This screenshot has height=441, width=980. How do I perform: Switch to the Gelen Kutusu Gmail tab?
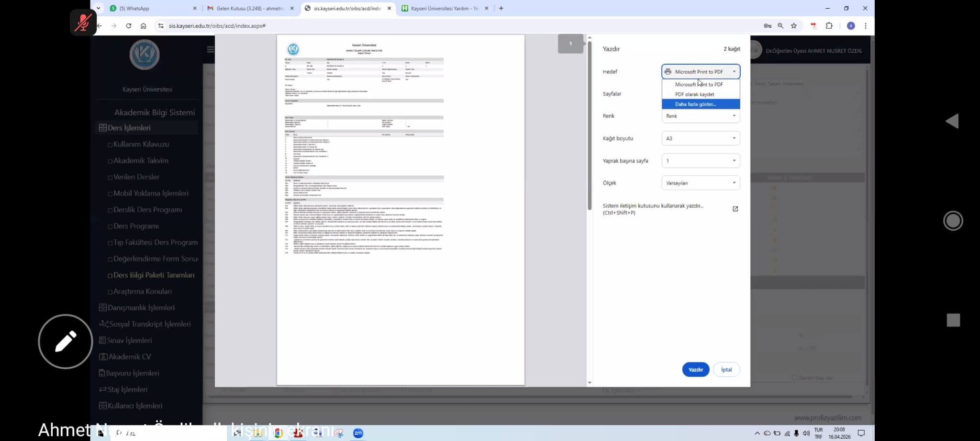pyautogui.click(x=249, y=8)
